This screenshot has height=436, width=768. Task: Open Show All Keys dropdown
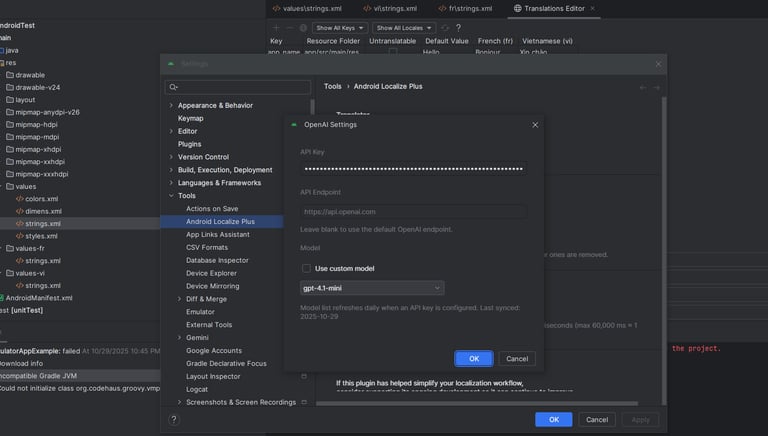(339, 28)
